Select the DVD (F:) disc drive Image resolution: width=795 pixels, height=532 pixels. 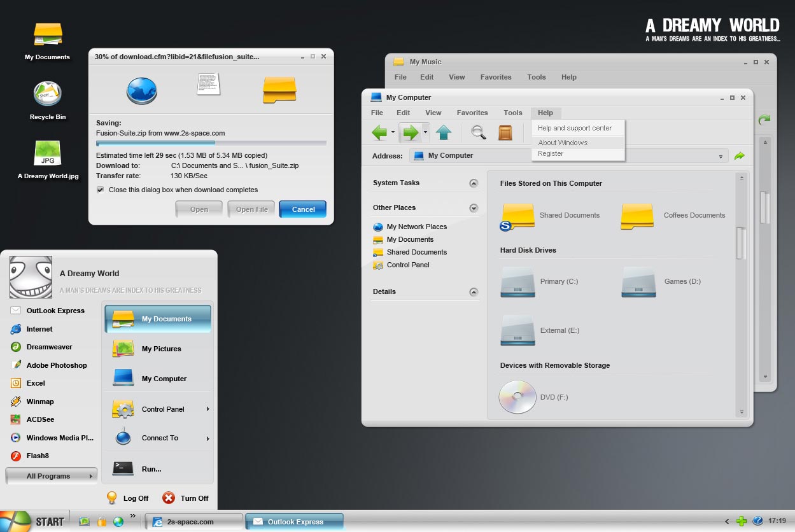pos(517,397)
